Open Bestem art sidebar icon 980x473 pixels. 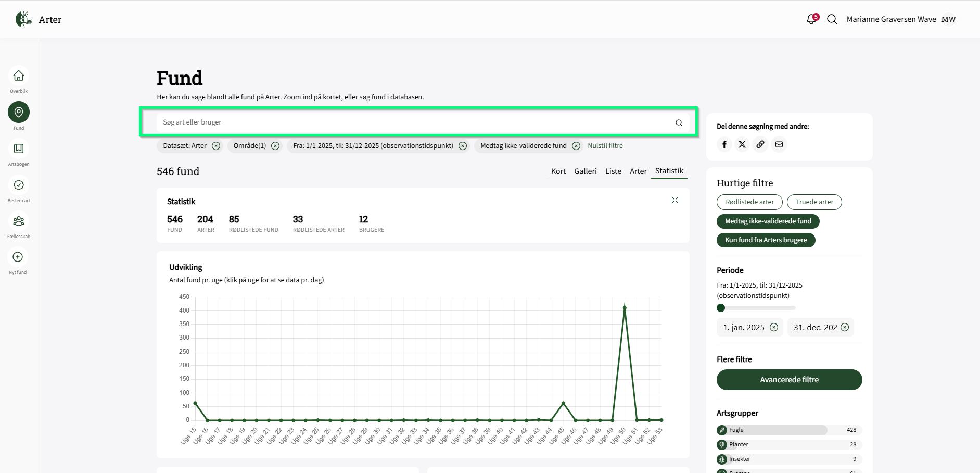[19, 185]
